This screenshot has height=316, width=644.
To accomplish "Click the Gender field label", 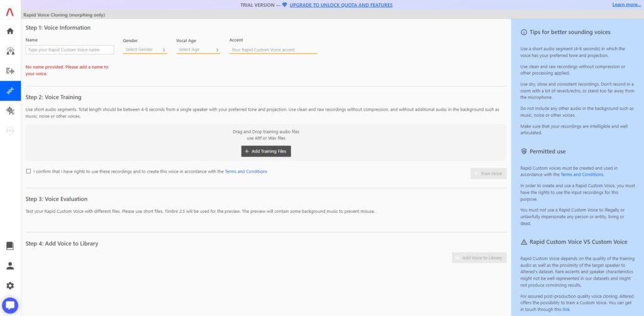I will tap(130, 41).
